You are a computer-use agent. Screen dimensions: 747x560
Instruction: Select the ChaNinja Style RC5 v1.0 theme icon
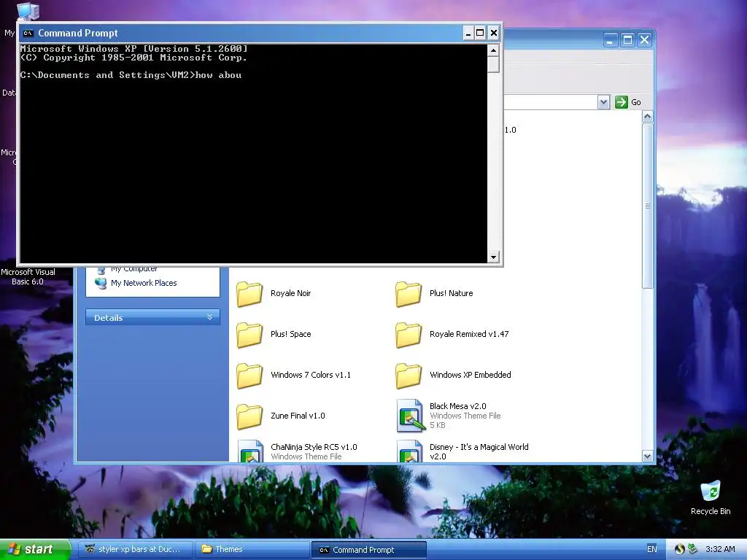[251, 451]
